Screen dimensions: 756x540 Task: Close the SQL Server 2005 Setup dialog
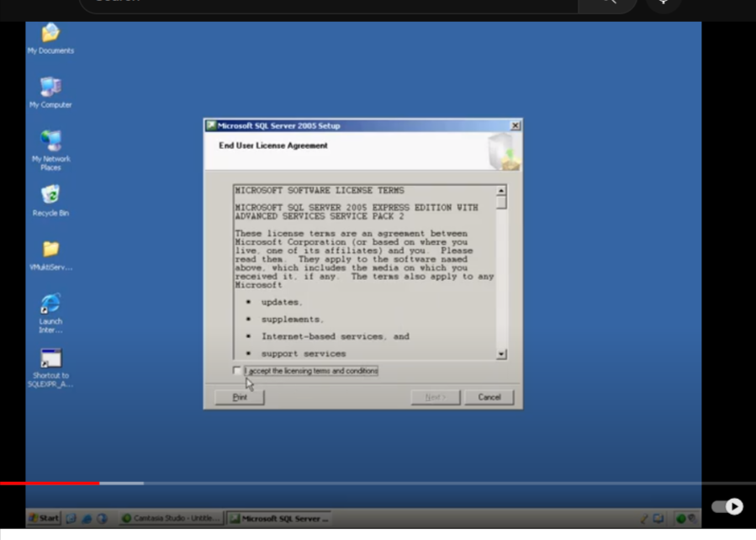[x=515, y=126]
